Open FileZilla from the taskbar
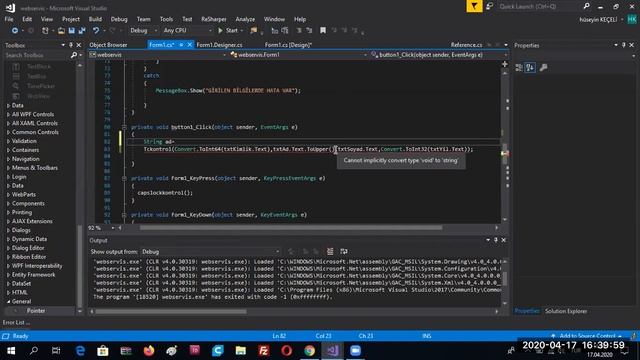 (264, 351)
